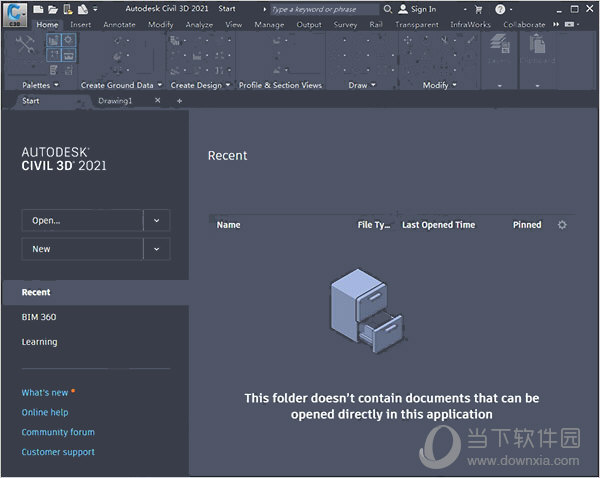Expand the Modify panel dropdown
This screenshot has height=478, width=600.
(454, 85)
